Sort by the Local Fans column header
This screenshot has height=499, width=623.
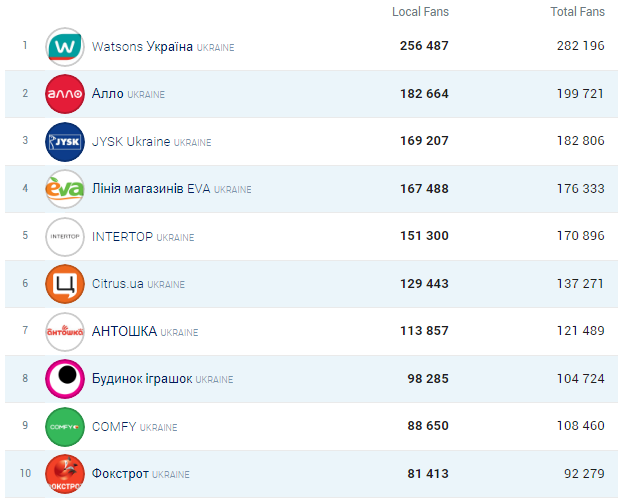[420, 12]
